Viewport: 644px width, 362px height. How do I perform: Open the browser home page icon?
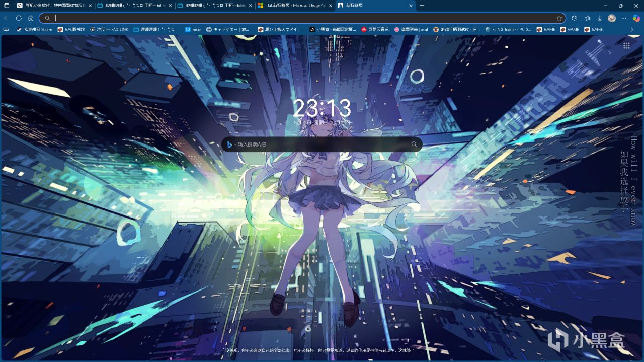(x=31, y=18)
